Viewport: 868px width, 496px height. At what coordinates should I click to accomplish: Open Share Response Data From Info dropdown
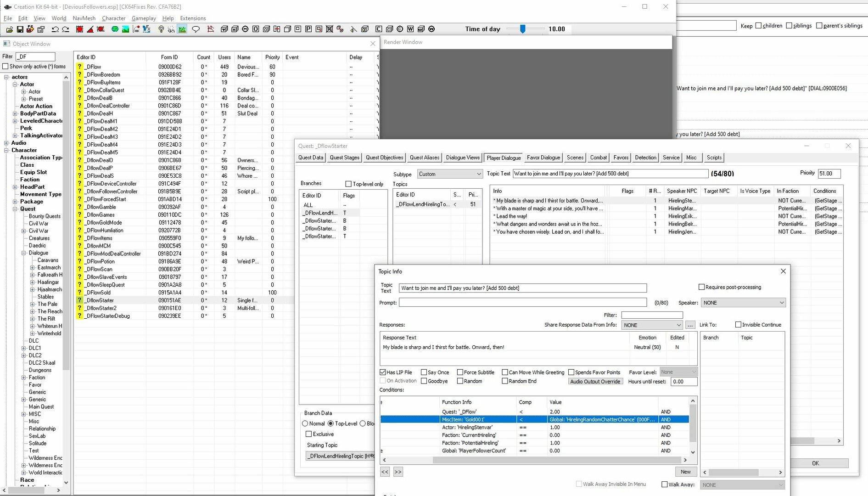pyautogui.click(x=652, y=325)
